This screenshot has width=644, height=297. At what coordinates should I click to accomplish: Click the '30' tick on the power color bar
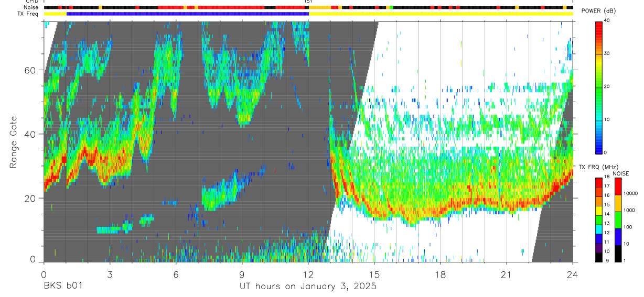click(x=607, y=53)
